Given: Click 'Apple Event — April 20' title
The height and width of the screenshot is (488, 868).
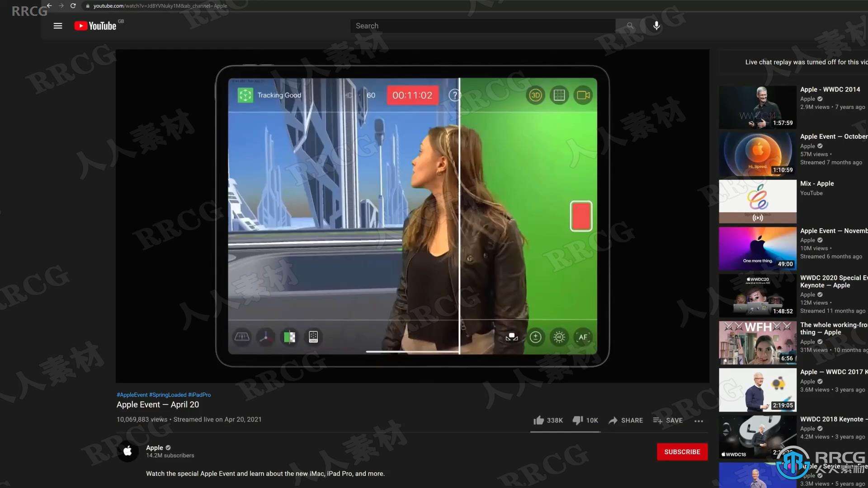Looking at the screenshot, I should click(x=158, y=405).
